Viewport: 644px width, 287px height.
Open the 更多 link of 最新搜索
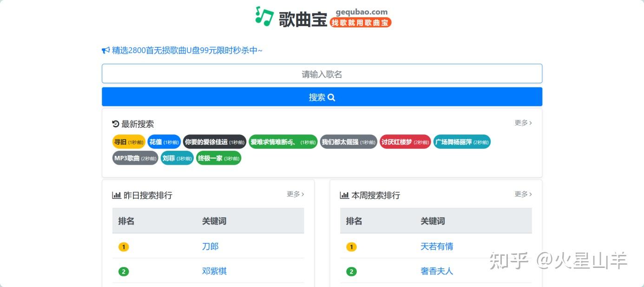coord(521,123)
